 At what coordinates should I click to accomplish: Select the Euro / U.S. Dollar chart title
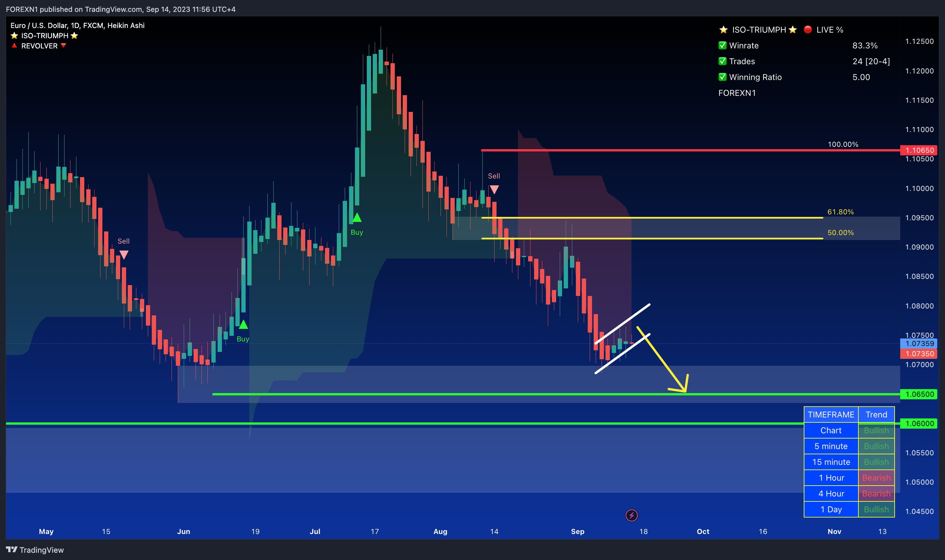click(x=77, y=25)
